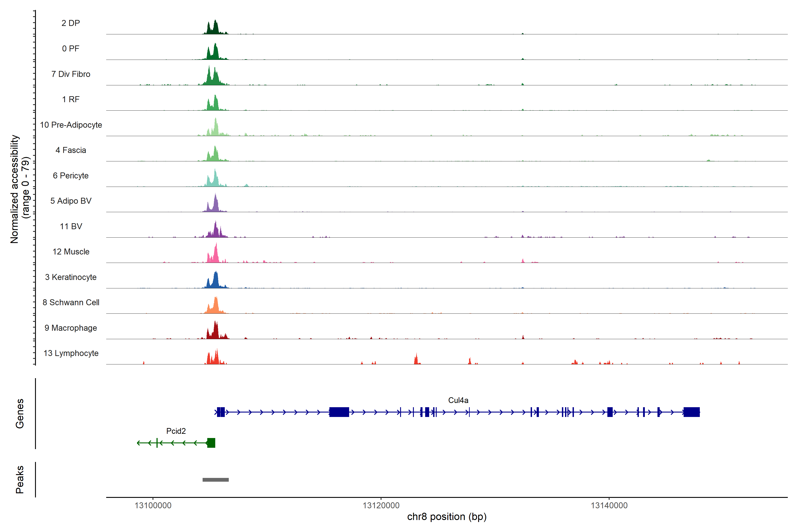Click the green Pcid2 exon block
The image size is (798, 532).
point(211,443)
